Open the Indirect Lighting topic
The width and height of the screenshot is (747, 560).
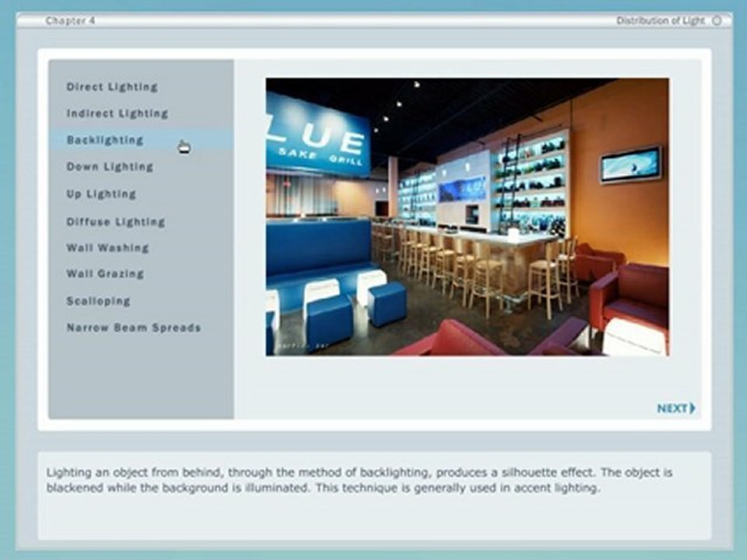(117, 114)
